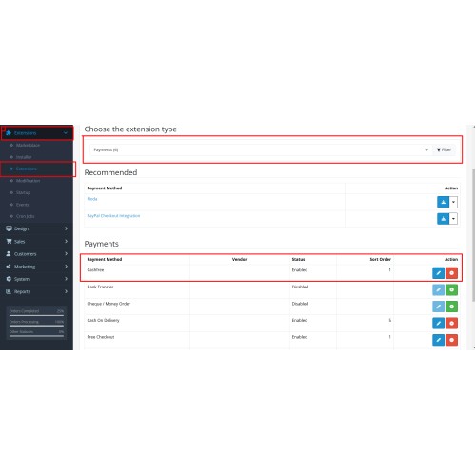Install the Bank Transfer payment method

pos(451,289)
